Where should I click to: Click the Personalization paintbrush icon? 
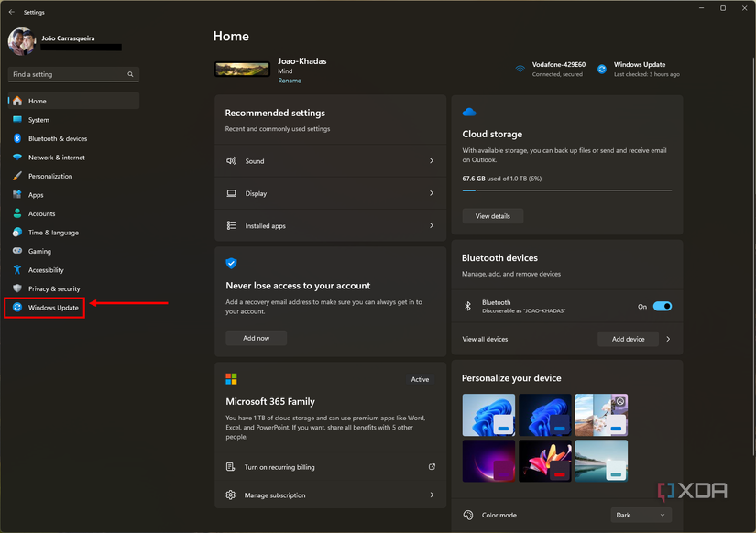tap(17, 176)
